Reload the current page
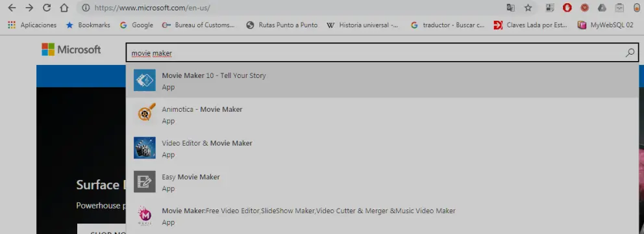This screenshot has height=234, width=644. click(47, 7)
